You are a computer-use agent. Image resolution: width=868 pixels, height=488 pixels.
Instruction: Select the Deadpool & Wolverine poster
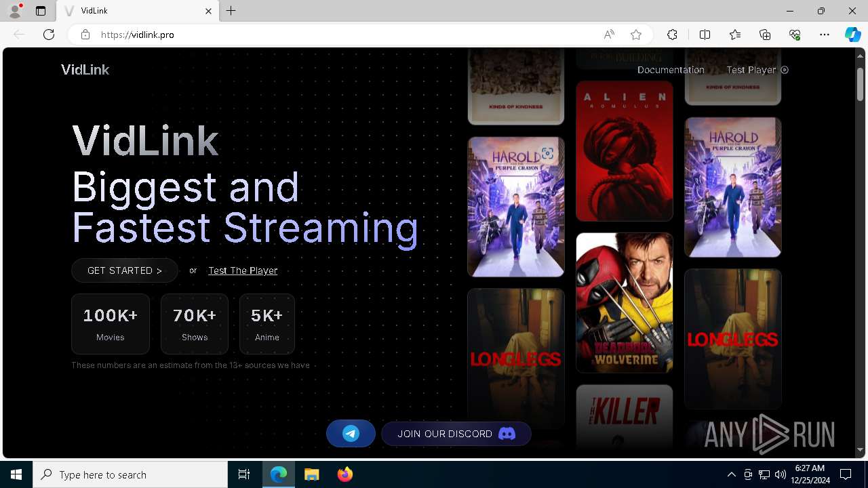coord(625,302)
